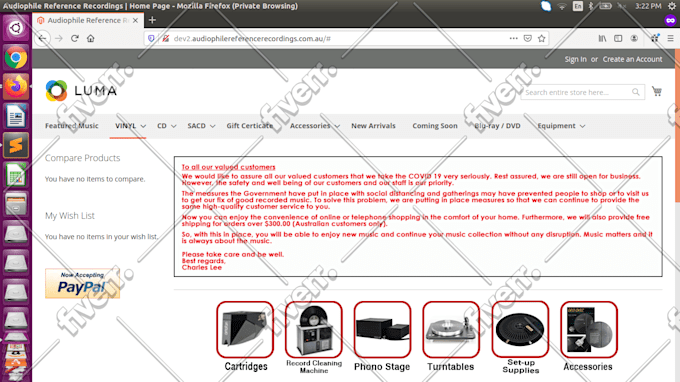Click the search magnifier icon
The width and height of the screenshot is (680, 382).
[x=635, y=92]
